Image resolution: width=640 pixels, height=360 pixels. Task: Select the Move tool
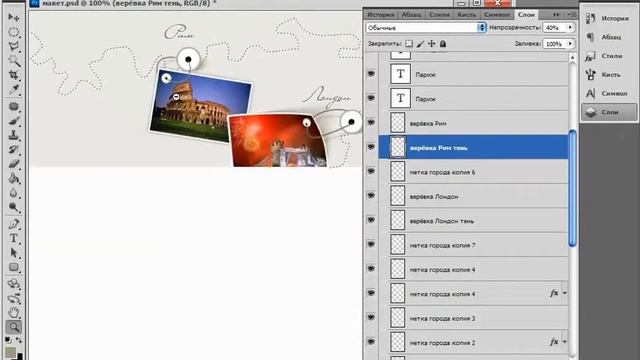[x=14, y=17]
